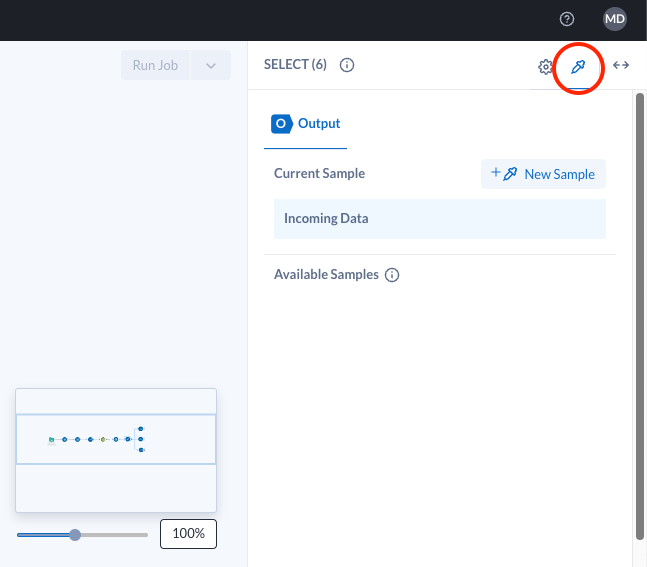Image resolution: width=647 pixels, height=567 pixels.
Task: Open the MD user avatar menu
Action: (614, 19)
